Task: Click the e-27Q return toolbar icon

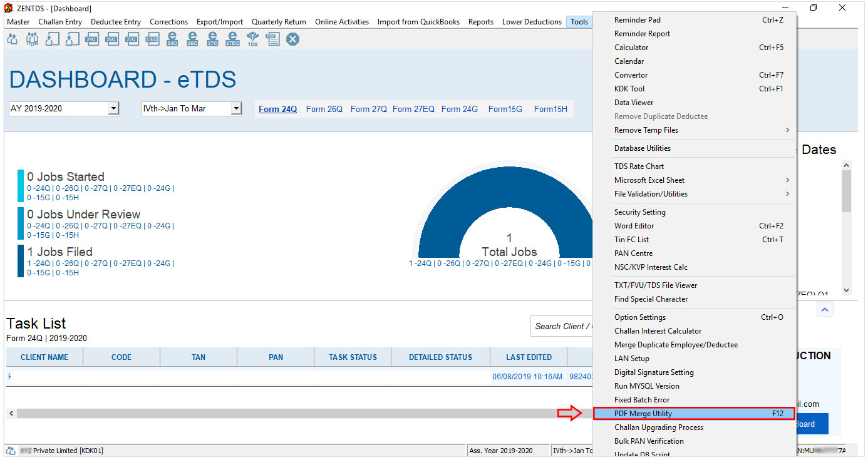Action: (212, 39)
